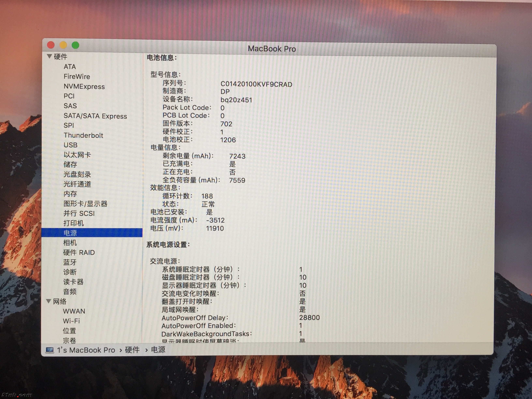This screenshot has width=532, height=399.
Task: Select NVMExpress in sidebar list
Action: coord(84,86)
